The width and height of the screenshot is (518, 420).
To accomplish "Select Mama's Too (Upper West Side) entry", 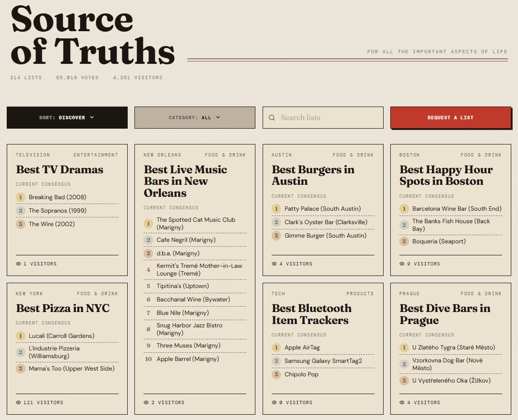I will click(67, 369).
